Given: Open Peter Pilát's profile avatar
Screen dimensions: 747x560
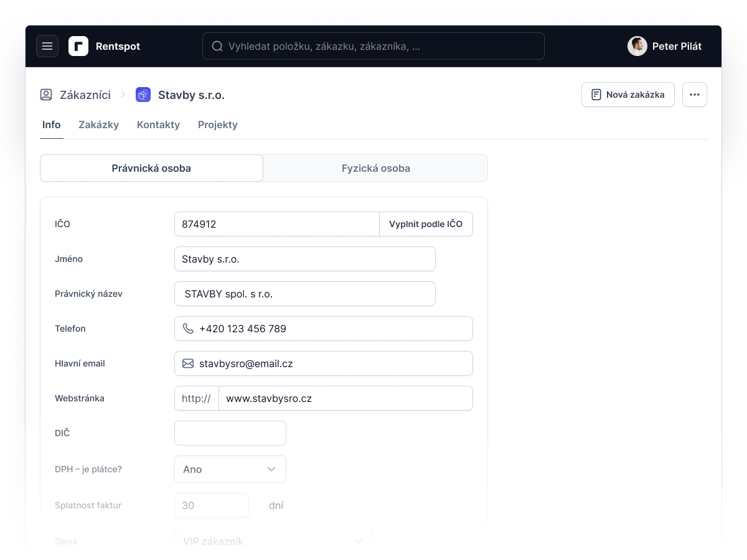Looking at the screenshot, I should click(637, 46).
